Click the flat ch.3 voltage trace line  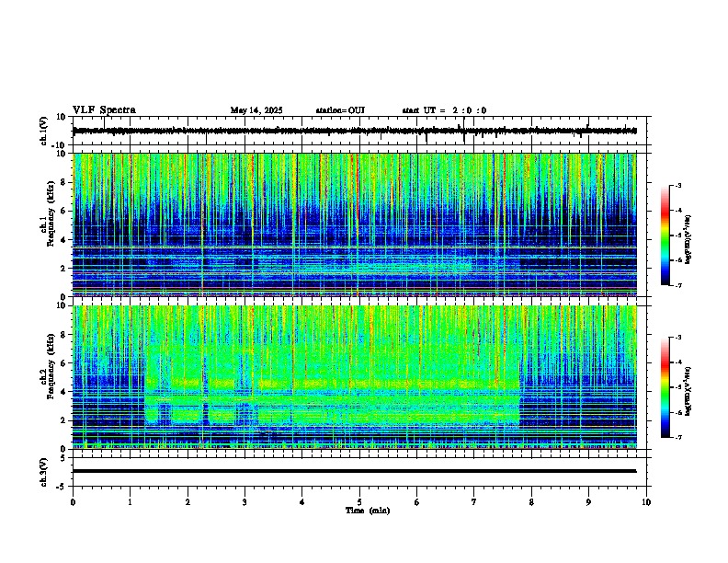point(355,471)
